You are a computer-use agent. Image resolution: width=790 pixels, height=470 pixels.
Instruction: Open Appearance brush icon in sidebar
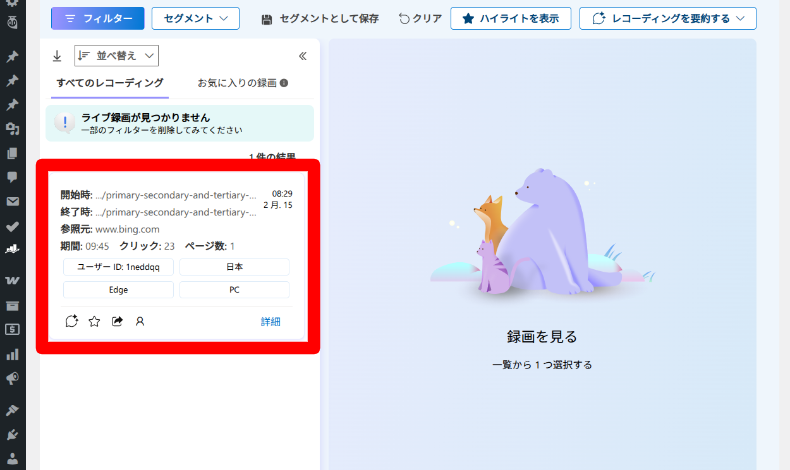click(12, 410)
